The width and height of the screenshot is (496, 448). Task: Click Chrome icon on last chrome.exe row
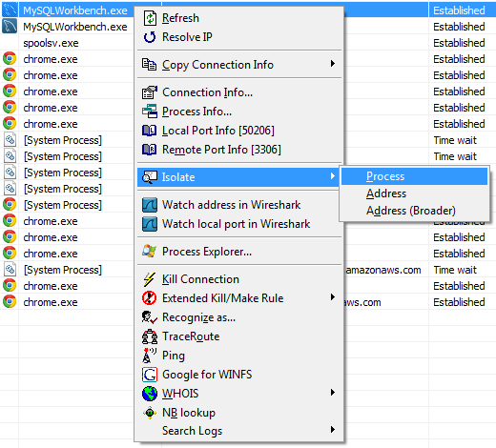pos(10,302)
